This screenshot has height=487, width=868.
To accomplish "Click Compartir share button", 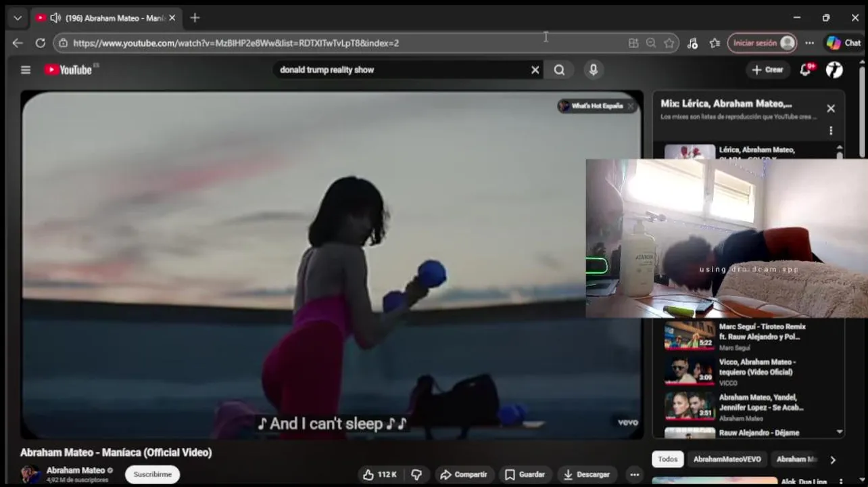I will pyautogui.click(x=464, y=474).
